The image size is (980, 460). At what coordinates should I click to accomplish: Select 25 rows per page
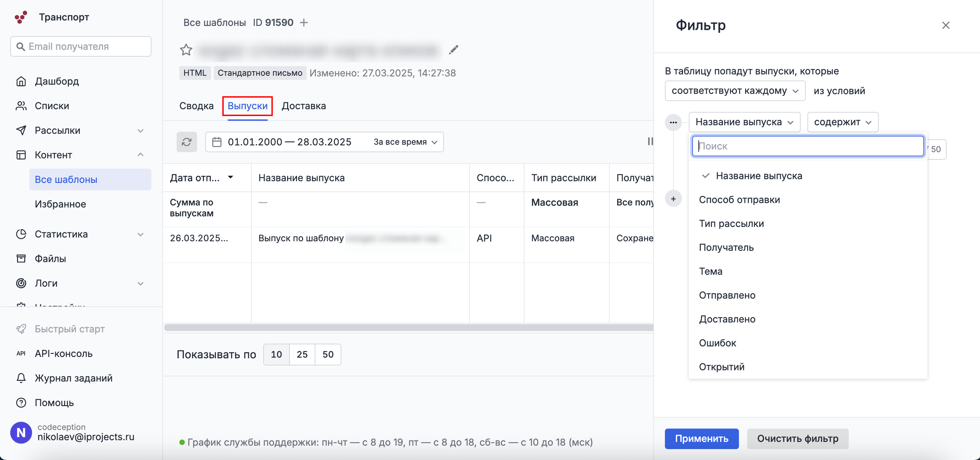tap(302, 355)
